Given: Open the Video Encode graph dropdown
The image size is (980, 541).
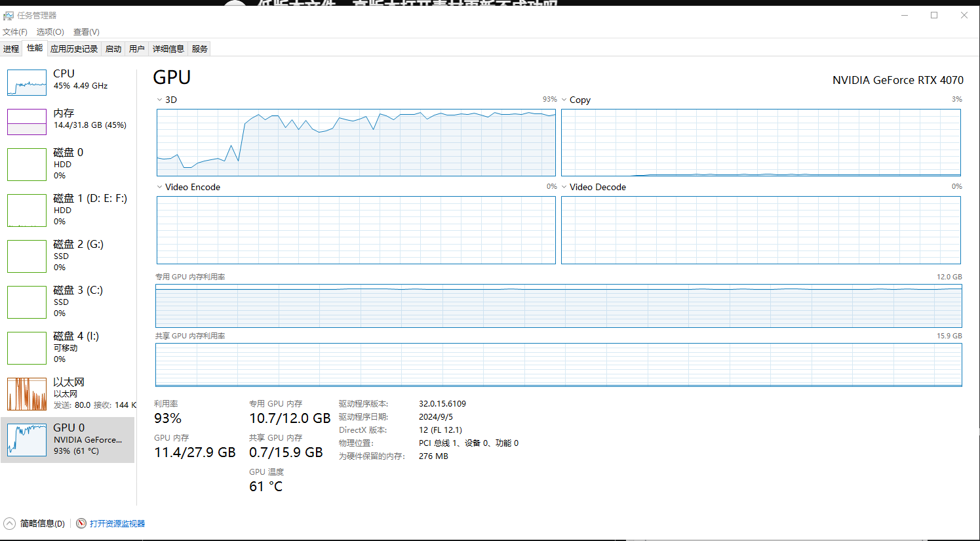Looking at the screenshot, I should 159,187.
